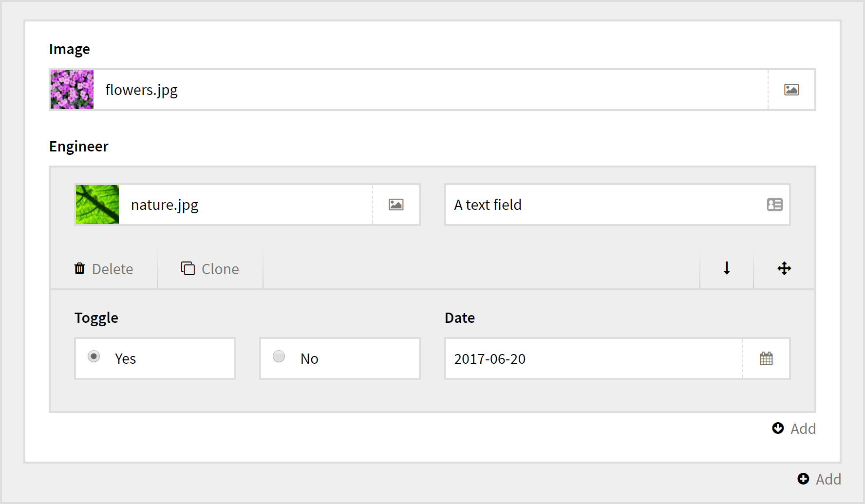The width and height of the screenshot is (865, 504).
Task: Click the Image section heading
Action: [69, 49]
